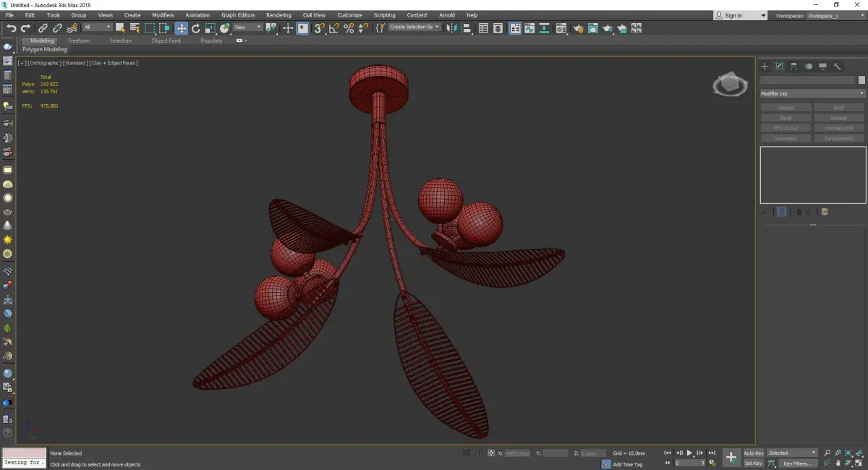Click the Use Pivot Point Center icon
This screenshot has height=470, width=868.
271,28
